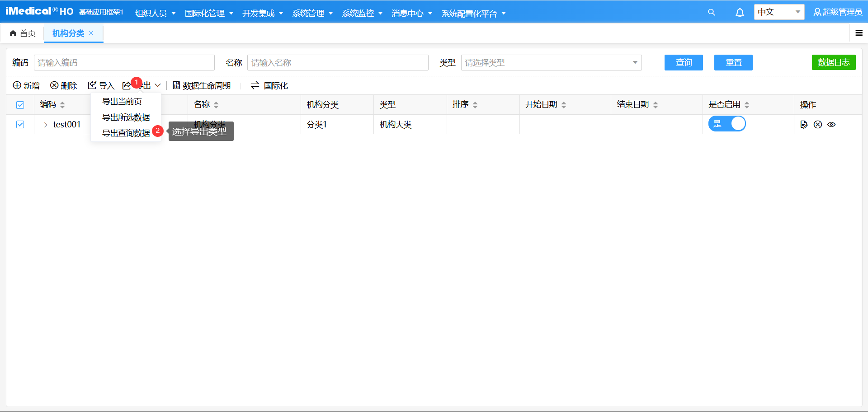
Task: Toggle the 是否启用 switch for test001
Action: (727, 123)
